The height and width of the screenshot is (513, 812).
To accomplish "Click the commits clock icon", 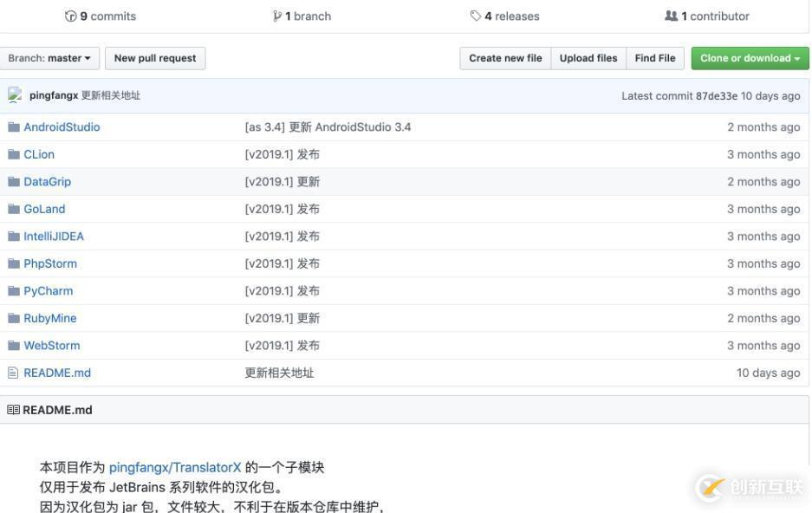I will coord(70,16).
